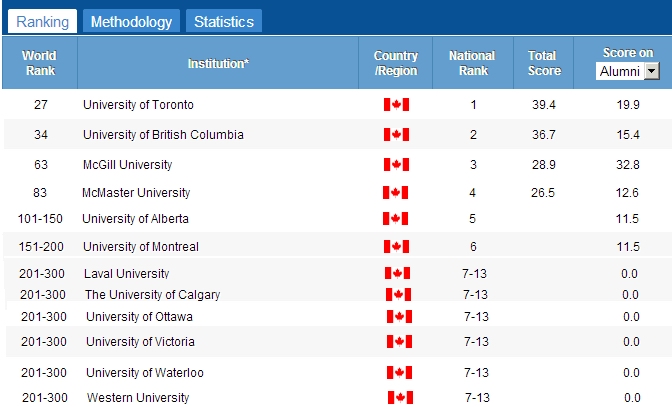672x407 pixels.
Task: Click flag in University of Waterloo row
Action: 399,373
